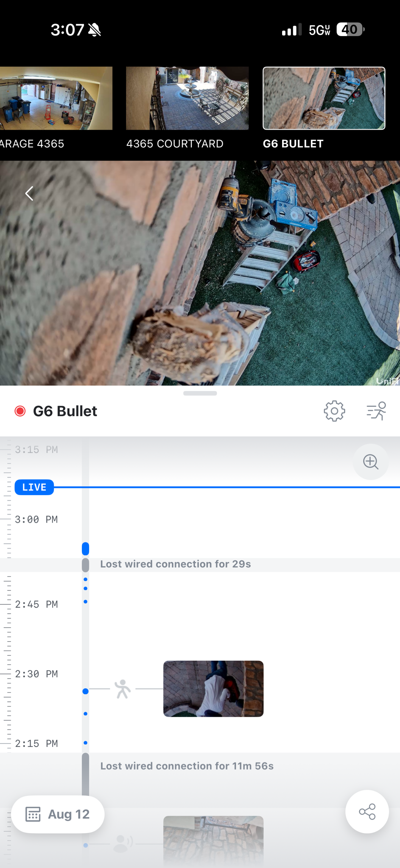Tap the timeline zoom-in magnifier
400x868 pixels.
[x=371, y=462]
